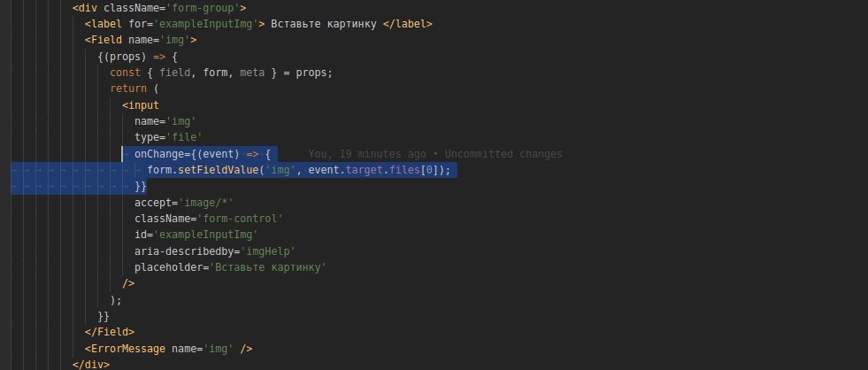Click the id='exampleInputImg' attribute
Screen dimensions: 868x370
coord(196,235)
